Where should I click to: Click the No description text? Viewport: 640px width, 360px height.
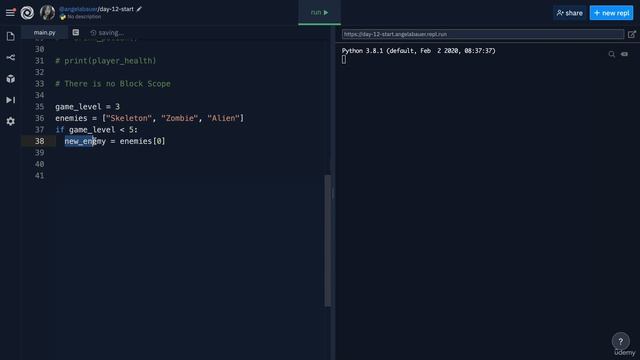coord(84,17)
